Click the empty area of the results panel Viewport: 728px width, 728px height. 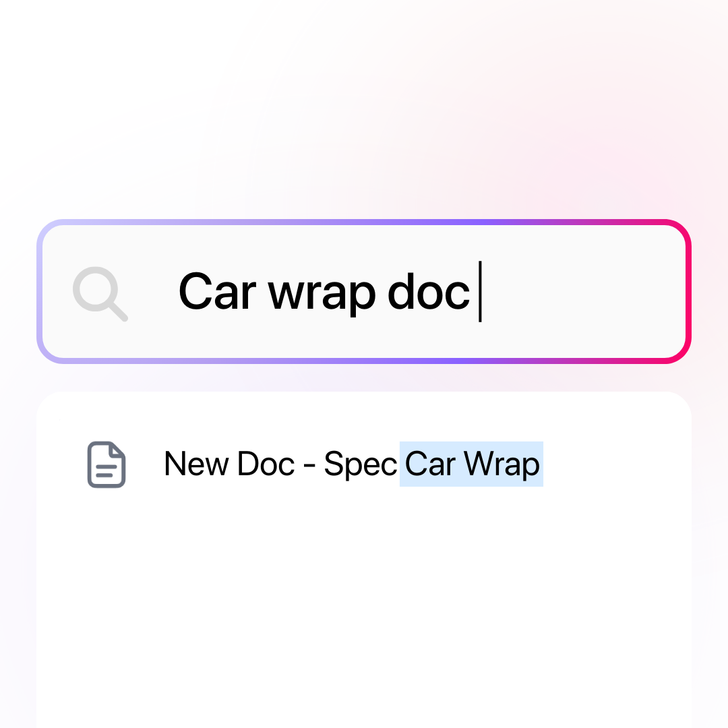click(364, 603)
